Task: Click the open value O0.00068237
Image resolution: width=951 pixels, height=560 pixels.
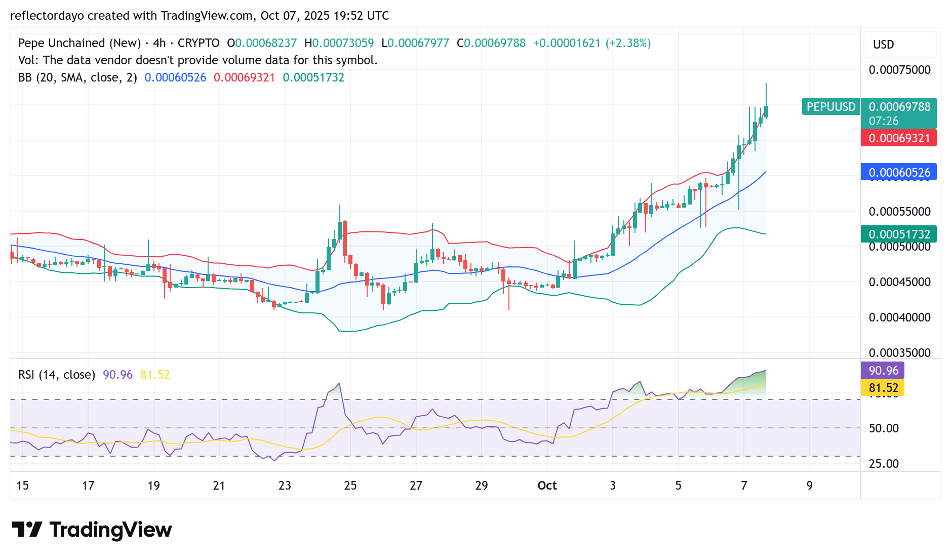Action: pos(262,43)
